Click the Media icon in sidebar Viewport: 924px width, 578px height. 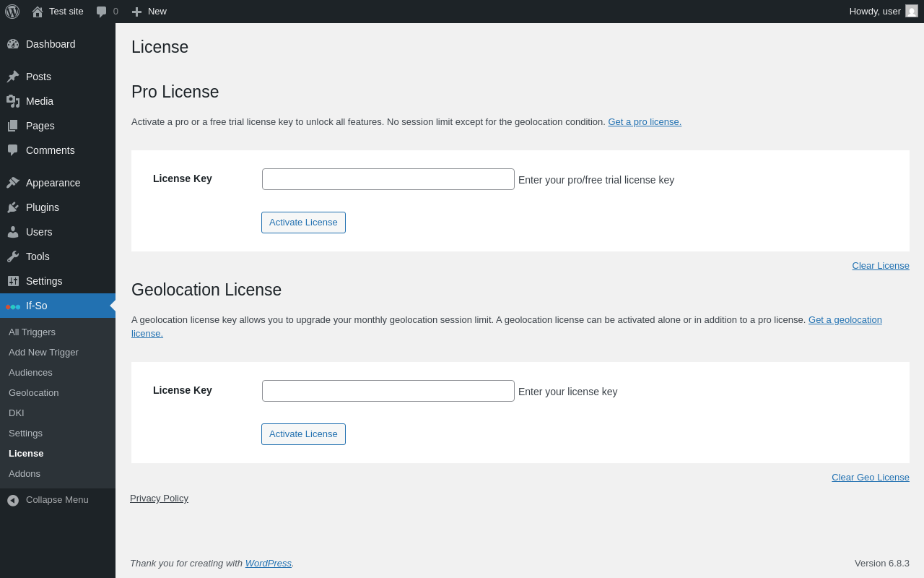click(13, 101)
